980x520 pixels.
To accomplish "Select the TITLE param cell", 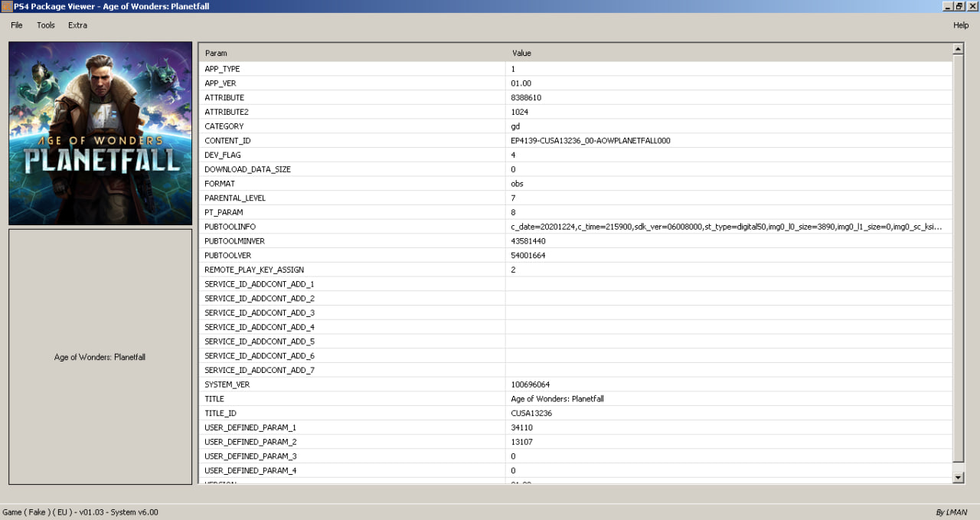I will (352, 398).
